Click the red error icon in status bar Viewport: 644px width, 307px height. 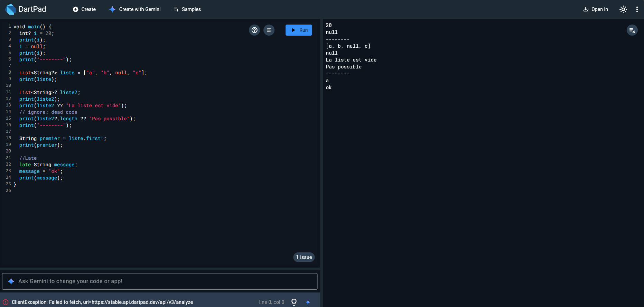click(x=6, y=302)
